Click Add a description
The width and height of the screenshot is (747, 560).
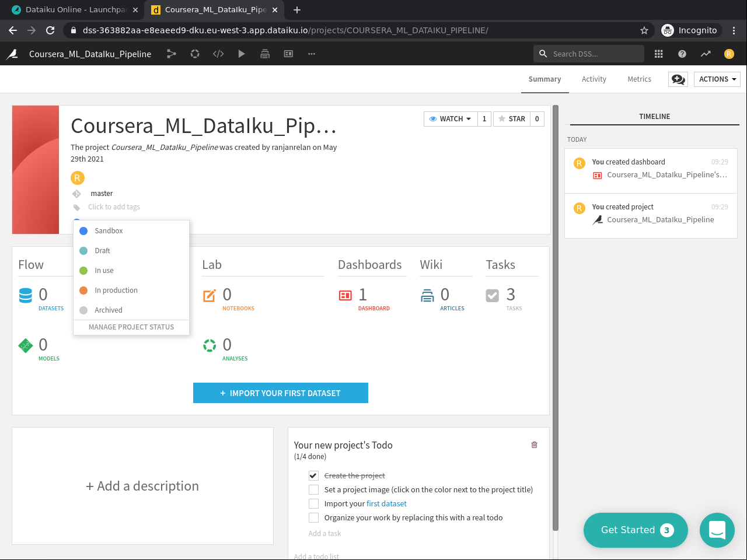[142, 486]
